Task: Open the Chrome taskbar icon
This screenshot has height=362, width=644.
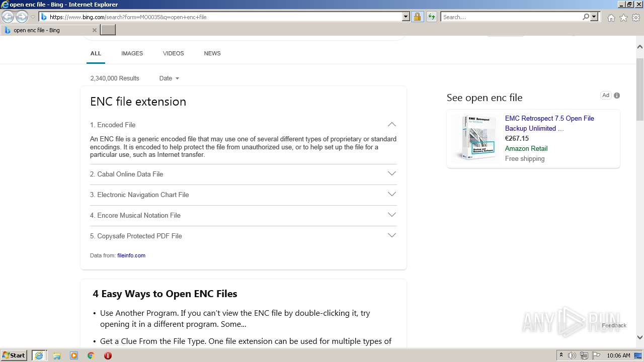Action: (91, 355)
